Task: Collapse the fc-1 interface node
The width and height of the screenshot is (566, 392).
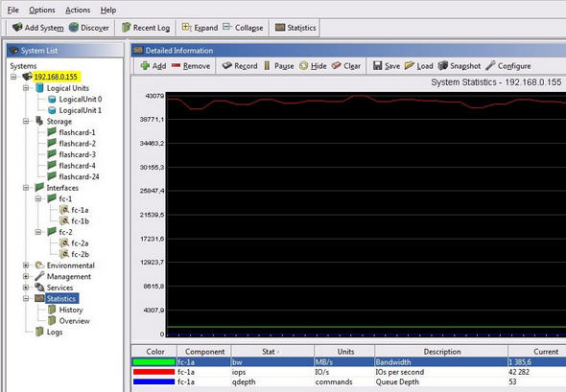Action: click(38, 199)
